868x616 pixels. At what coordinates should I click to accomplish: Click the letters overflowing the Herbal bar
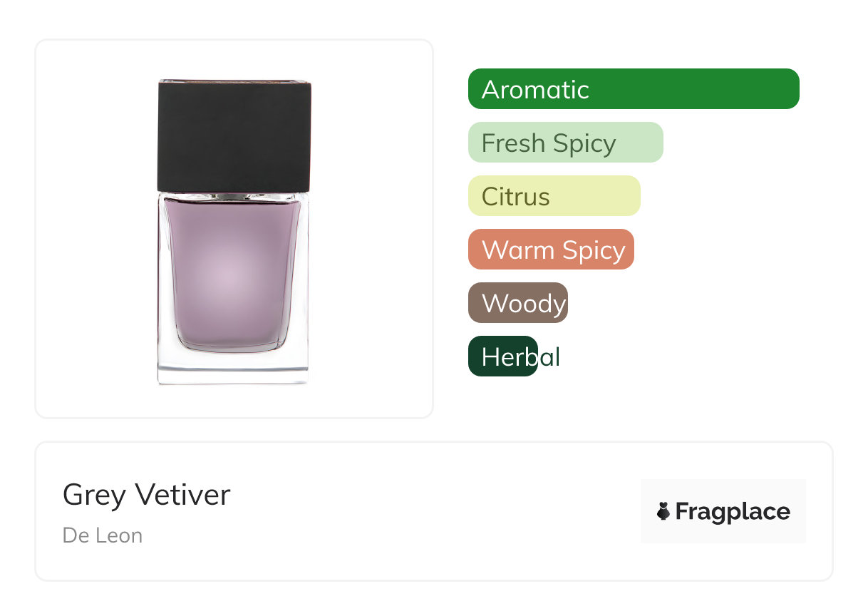click(x=549, y=356)
